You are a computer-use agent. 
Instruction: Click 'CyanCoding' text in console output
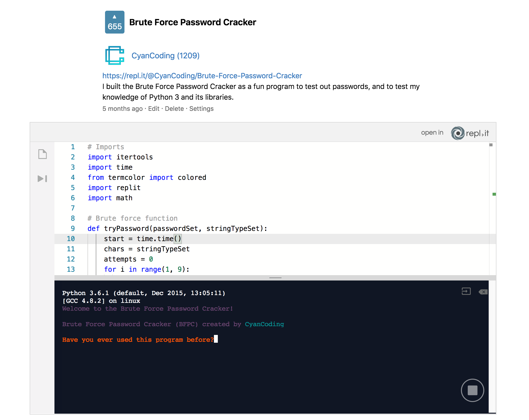[264, 324]
